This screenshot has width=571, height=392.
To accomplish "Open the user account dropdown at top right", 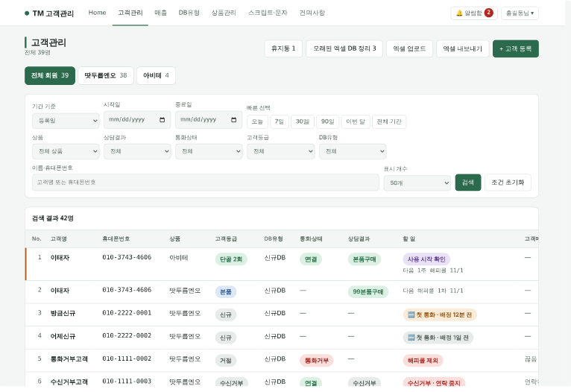I will pyautogui.click(x=520, y=13).
